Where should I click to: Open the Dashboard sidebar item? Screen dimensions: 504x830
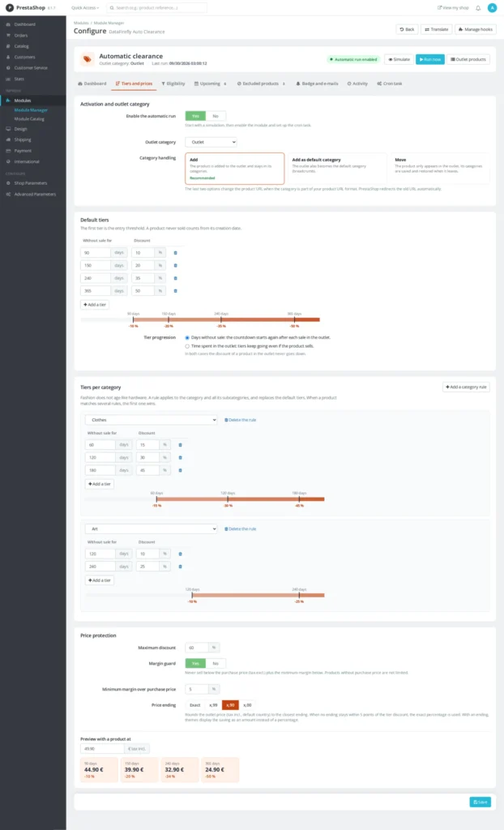[25, 24]
